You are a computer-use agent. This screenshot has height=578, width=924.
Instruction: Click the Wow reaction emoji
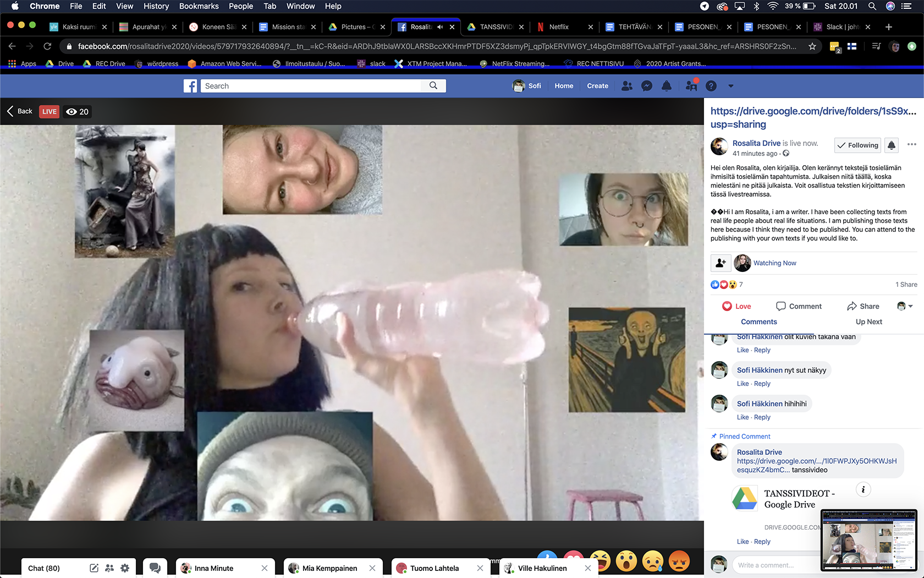626,561
